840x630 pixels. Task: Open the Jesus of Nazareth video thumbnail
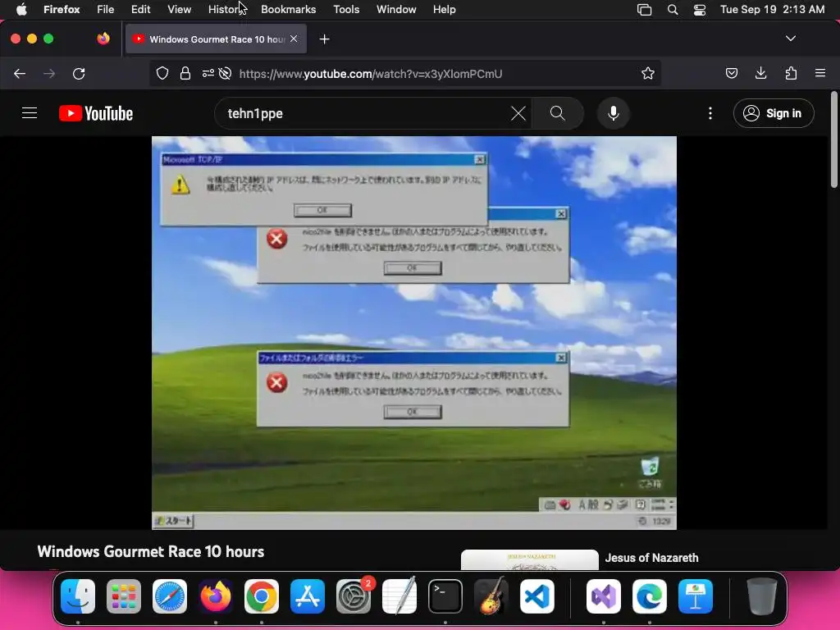coord(529,559)
